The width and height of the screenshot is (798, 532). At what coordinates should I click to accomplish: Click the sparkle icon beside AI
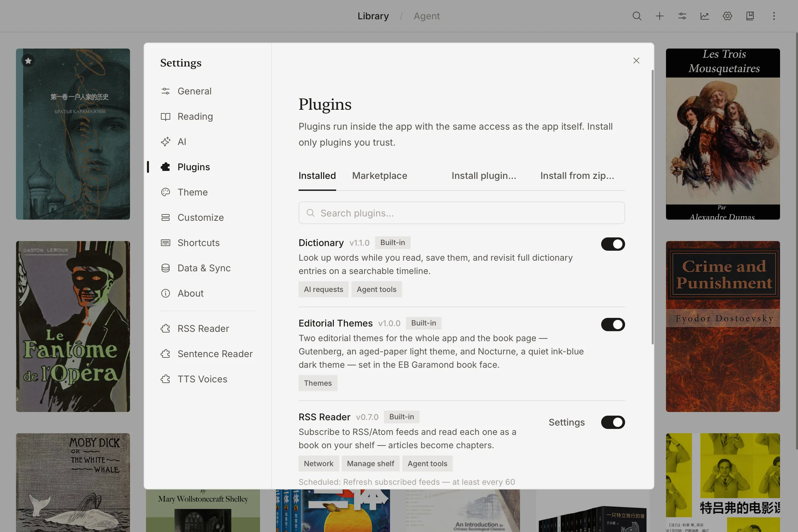tap(166, 142)
